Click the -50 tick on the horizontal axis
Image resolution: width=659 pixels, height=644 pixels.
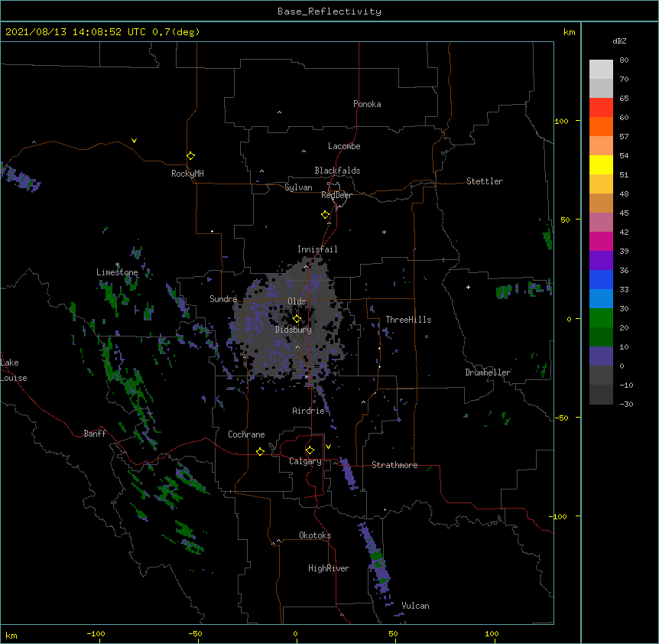(196, 633)
